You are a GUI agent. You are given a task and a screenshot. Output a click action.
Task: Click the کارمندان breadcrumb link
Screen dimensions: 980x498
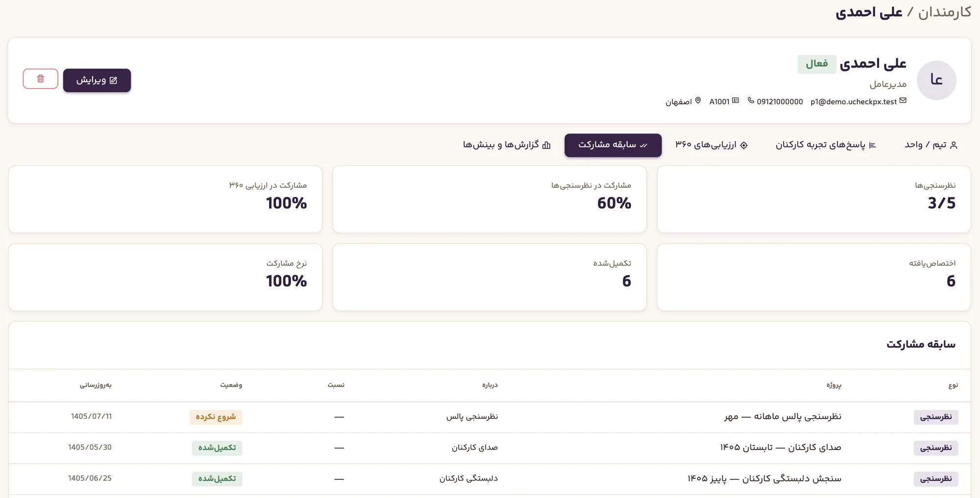click(945, 12)
